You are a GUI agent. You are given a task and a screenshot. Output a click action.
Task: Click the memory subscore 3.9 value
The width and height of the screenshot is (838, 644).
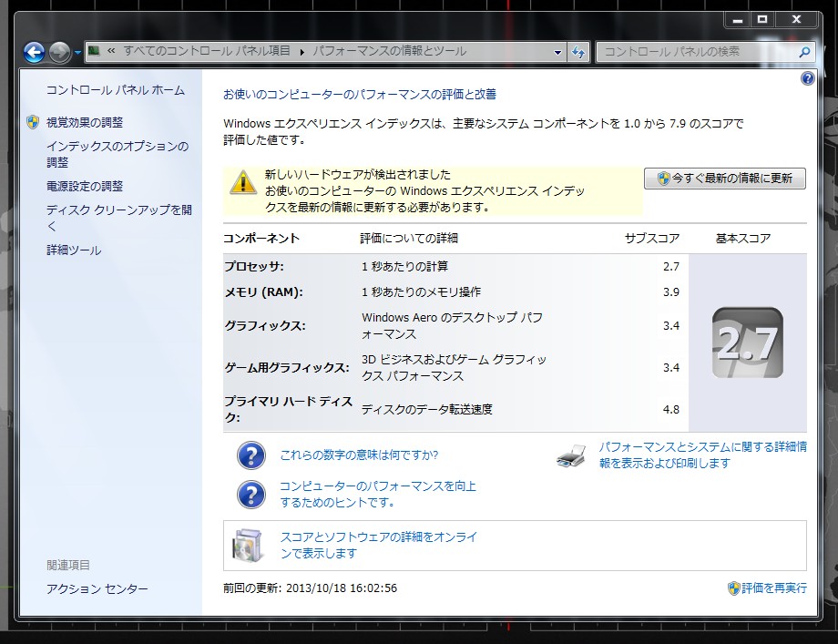point(671,291)
